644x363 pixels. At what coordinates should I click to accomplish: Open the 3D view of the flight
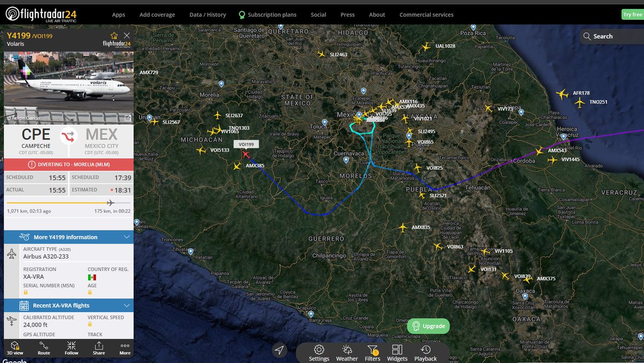(15, 348)
